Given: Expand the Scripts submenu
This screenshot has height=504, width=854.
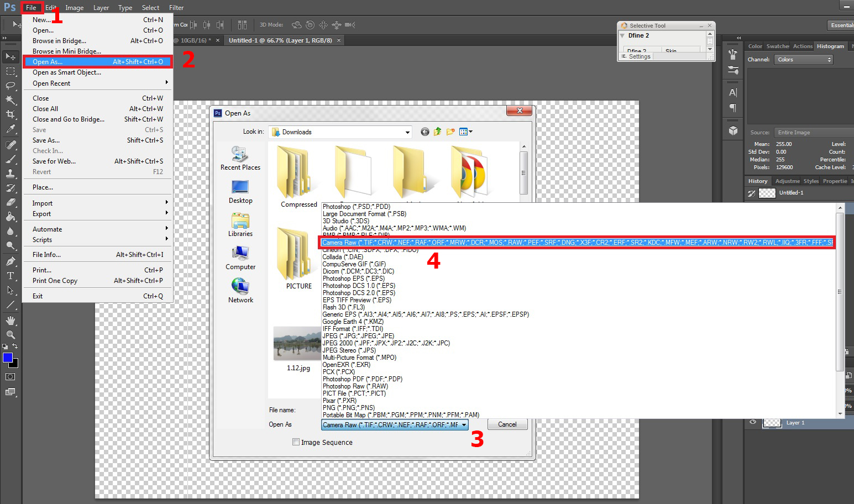Looking at the screenshot, I should point(98,239).
